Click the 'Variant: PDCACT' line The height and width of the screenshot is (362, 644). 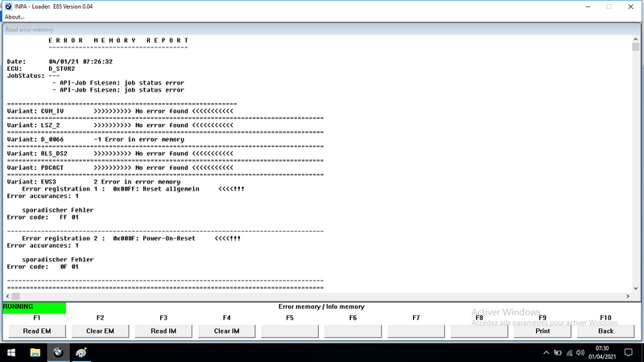tap(120, 168)
